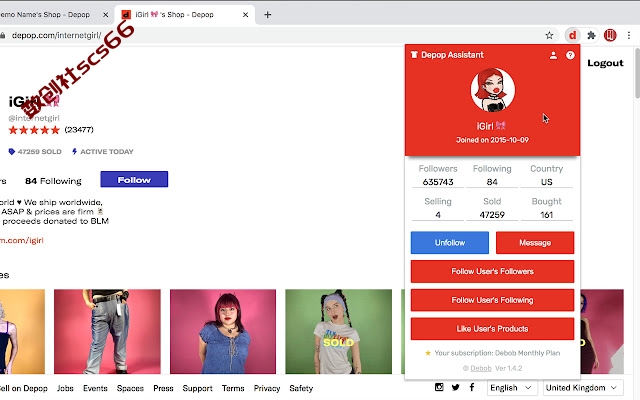Click the Support footer link
The image size is (640, 400).
coord(198,388)
